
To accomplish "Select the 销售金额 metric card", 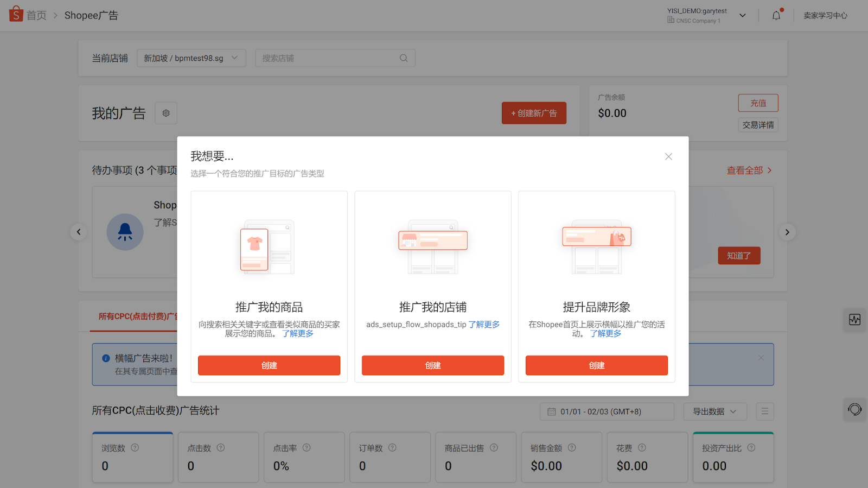I will (561, 457).
